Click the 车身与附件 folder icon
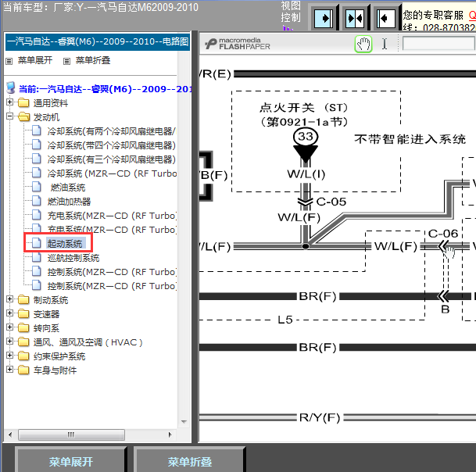The image size is (476, 472). click(x=23, y=370)
